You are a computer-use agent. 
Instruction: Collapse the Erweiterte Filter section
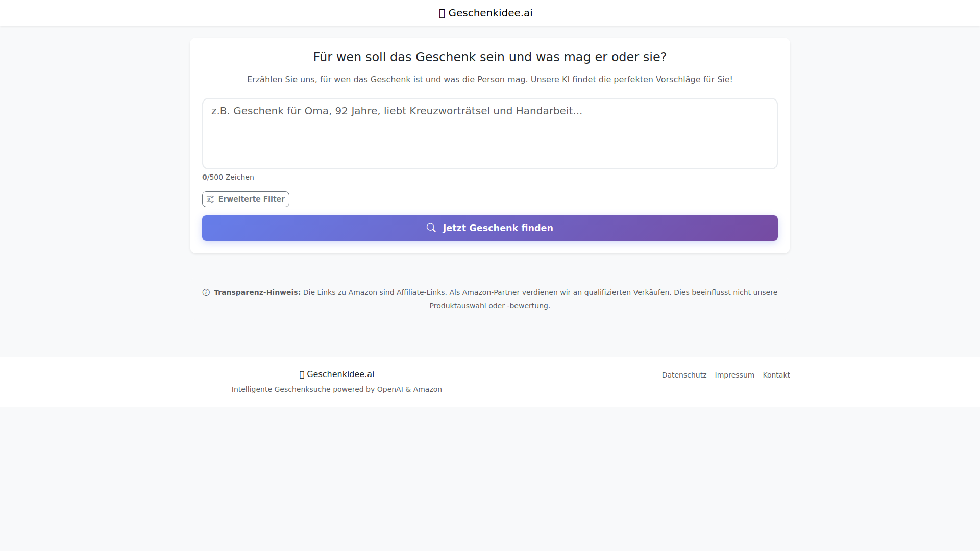click(246, 199)
